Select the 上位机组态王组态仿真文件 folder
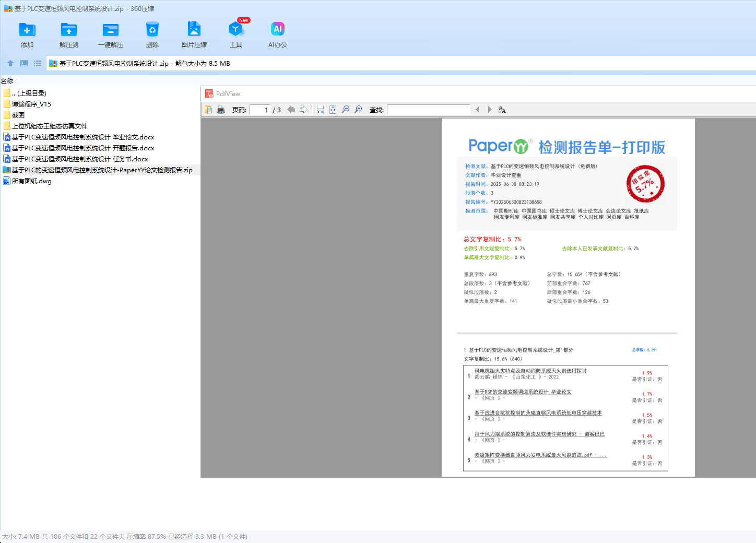Screen dimensions: 756x543 [x=45, y=126]
